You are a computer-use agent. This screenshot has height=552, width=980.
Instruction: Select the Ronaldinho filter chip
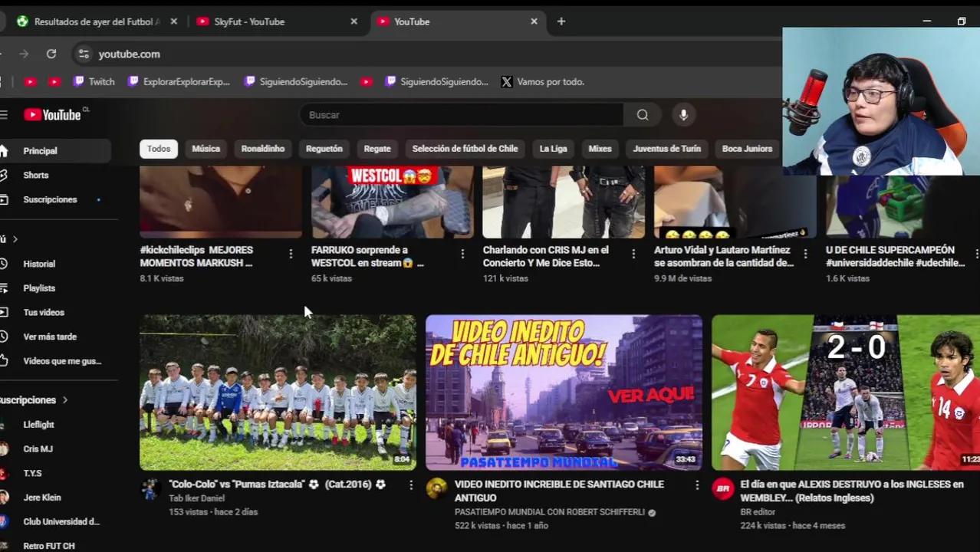(263, 149)
